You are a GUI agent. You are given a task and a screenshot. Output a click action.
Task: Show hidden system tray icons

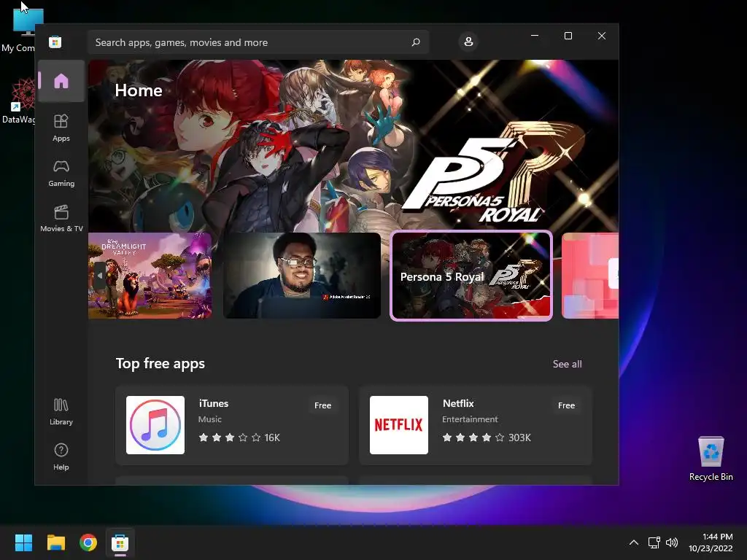point(634,542)
